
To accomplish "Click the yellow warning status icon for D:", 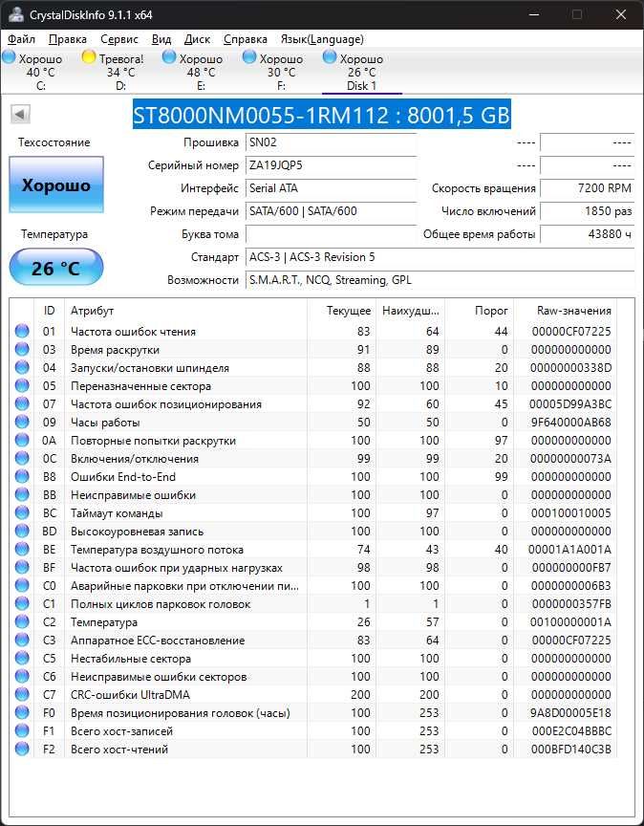I will (x=89, y=57).
